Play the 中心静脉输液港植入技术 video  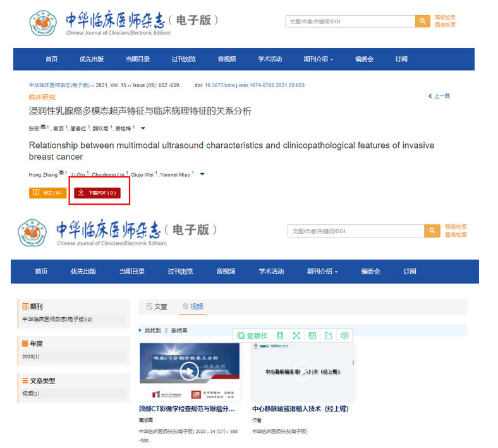303,371
